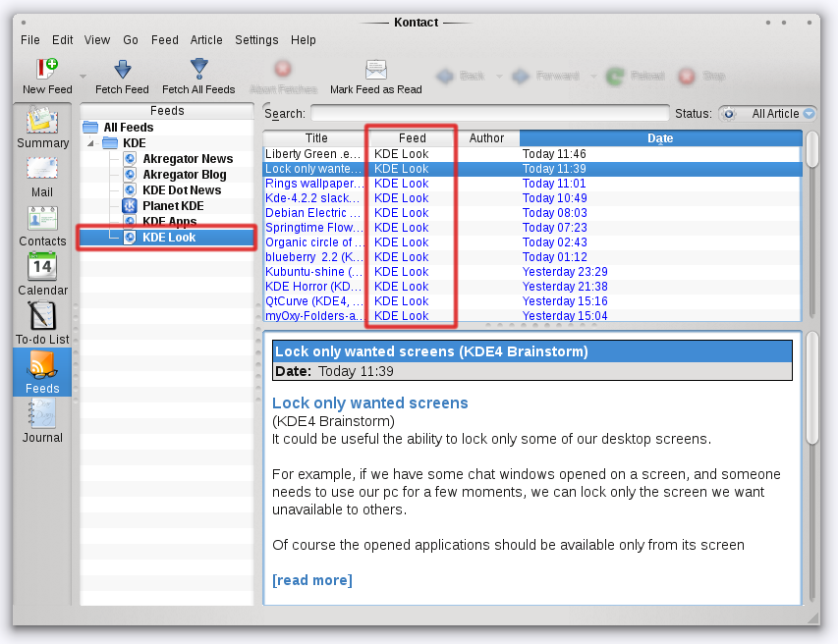The image size is (838, 644).
Task: Sort articles by Author column header
Action: [486, 137]
